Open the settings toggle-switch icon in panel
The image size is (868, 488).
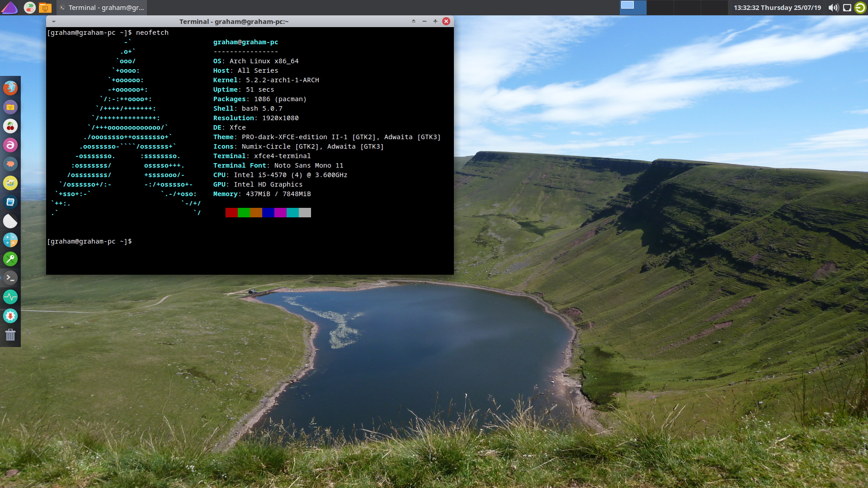[30, 8]
